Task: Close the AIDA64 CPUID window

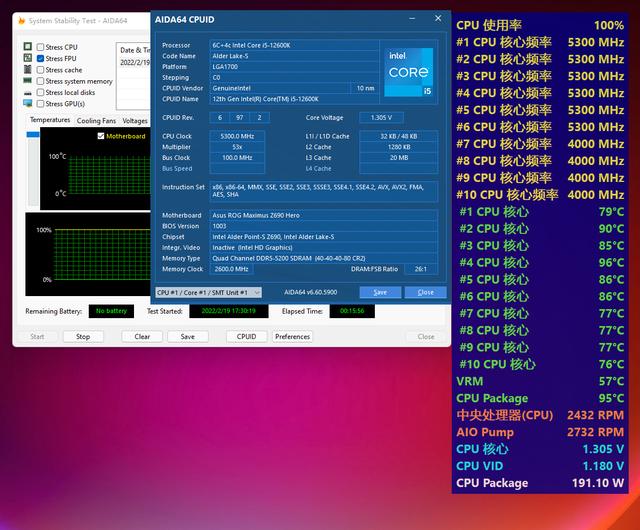Action: (438, 18)
